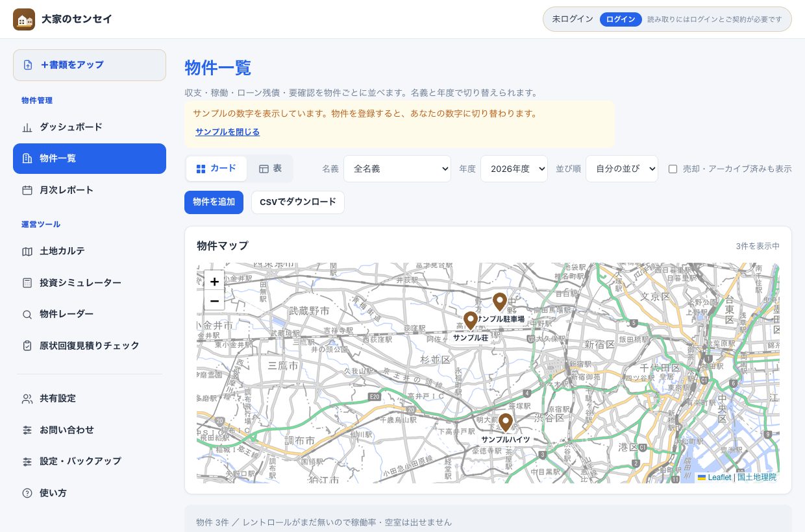Click CSVでダウンロード button
The image size is (805, 532).
tap(298, 202)
